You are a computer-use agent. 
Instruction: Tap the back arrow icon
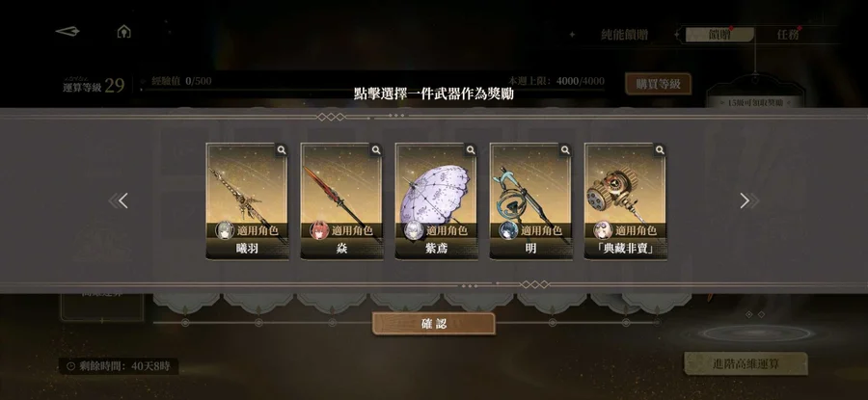(x=68, y=32)
